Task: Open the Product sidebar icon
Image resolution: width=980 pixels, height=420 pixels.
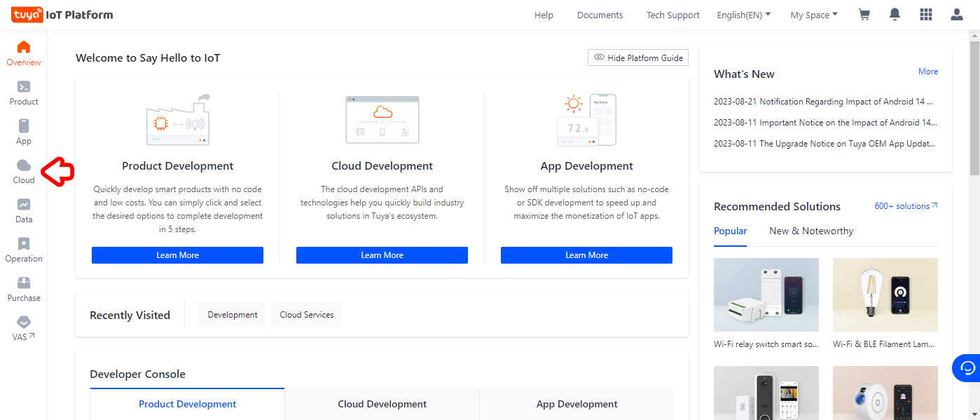Action: 24,87
